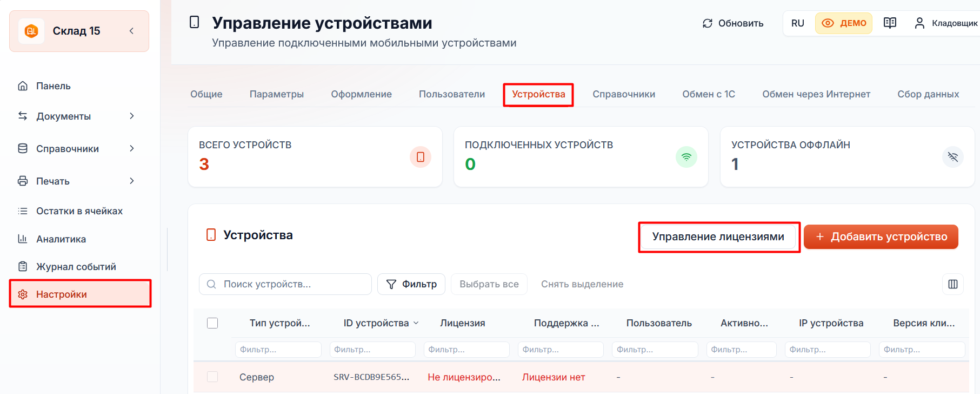Screen dimensions: 980x394
Task: Switch to the Пользователи tab
Action: [x=452, y=94]
